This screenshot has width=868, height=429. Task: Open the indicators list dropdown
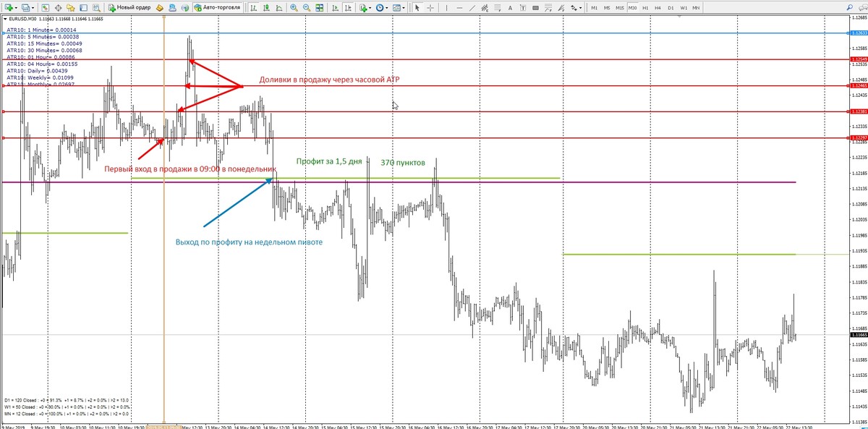[370, 7]
